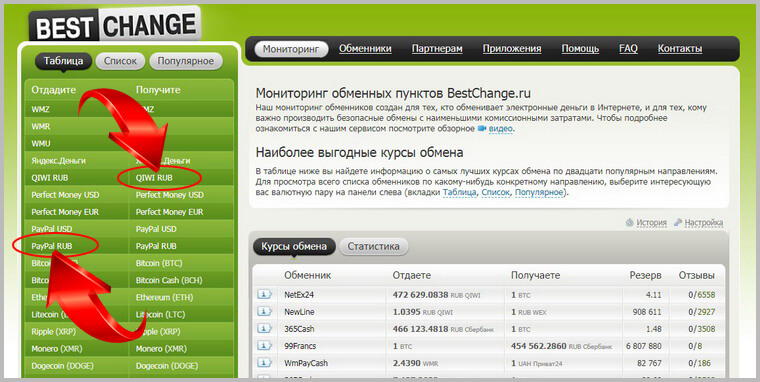The image size is (760, 382).
Task: Switch to the Популярное tab
Action: click(185, 61)
